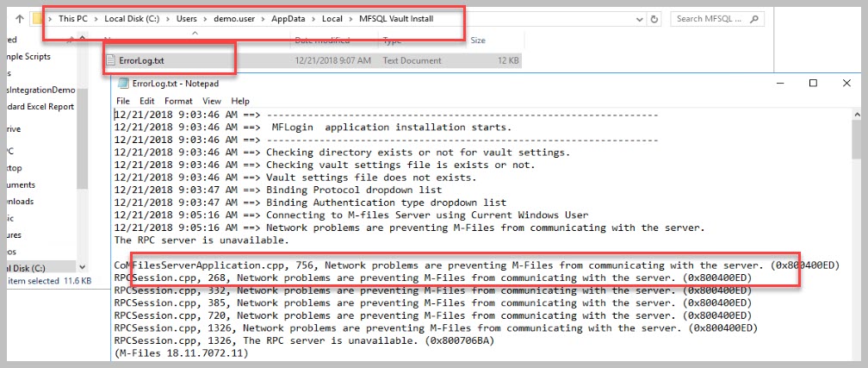This screenshot has height=368, width=868.
Task: Click the 'item selected 11.6 KB' status text
Action: click(x=49, y=281)
